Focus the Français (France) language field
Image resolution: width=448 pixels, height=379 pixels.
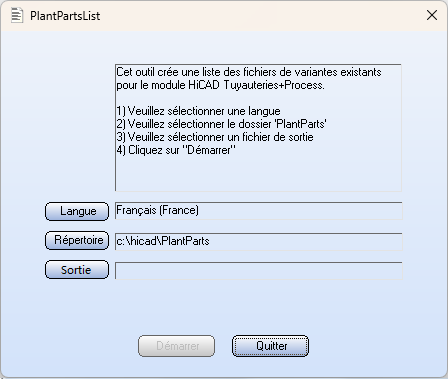pos(259,211)
